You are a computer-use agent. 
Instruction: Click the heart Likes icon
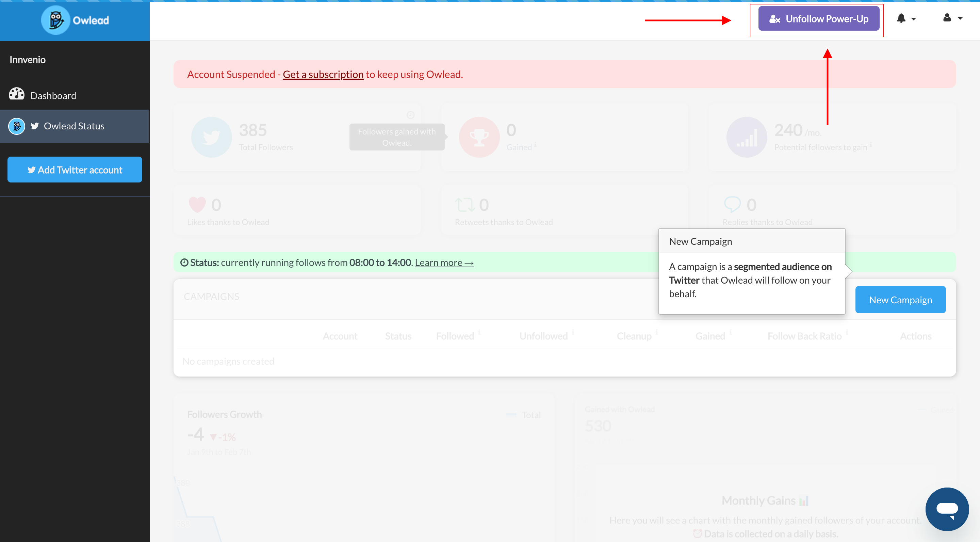197,204
